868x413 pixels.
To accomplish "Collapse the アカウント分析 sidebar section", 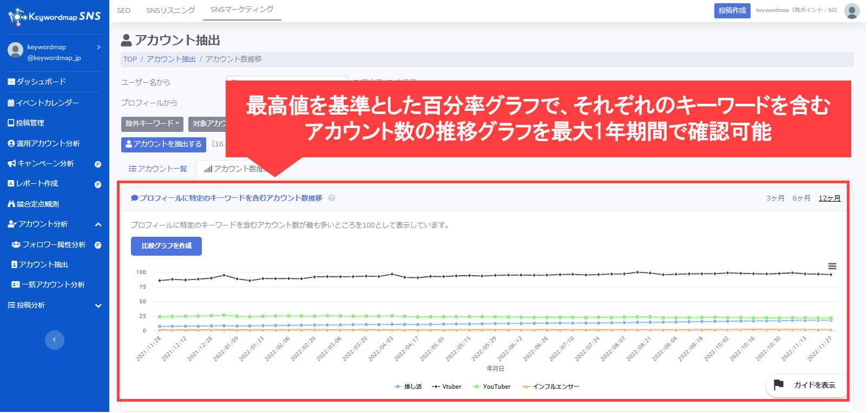I will pyautogui.click(x=98, y=225).
